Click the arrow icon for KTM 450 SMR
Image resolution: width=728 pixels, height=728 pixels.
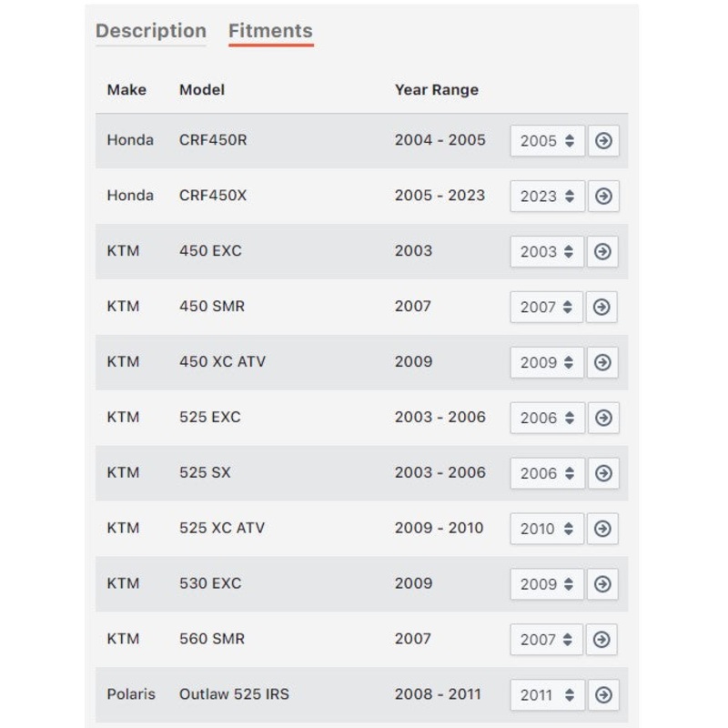(602, 307)
